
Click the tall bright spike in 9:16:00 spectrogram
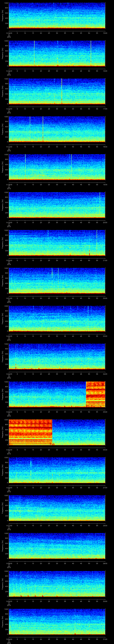[x=62, y=91]
